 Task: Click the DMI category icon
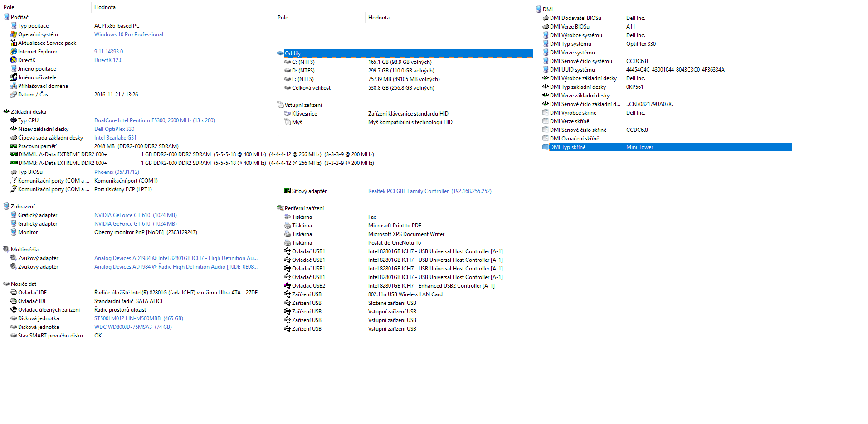point(539,9)
